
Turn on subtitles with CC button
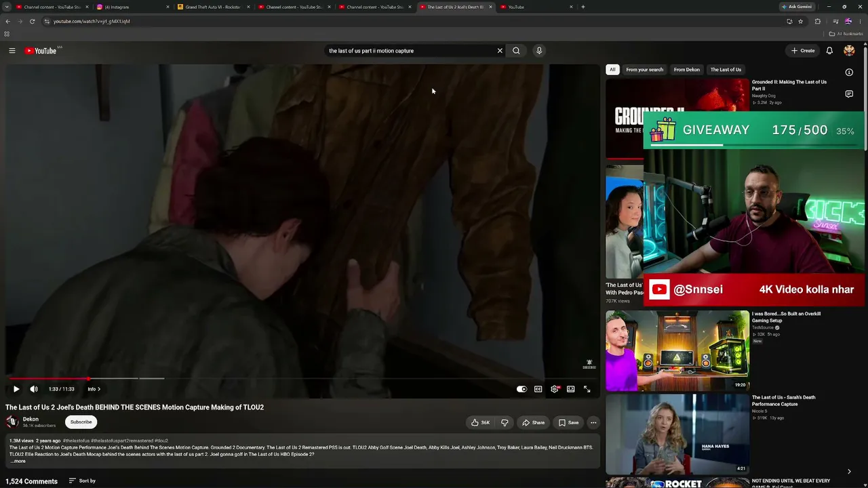[538, 389]
